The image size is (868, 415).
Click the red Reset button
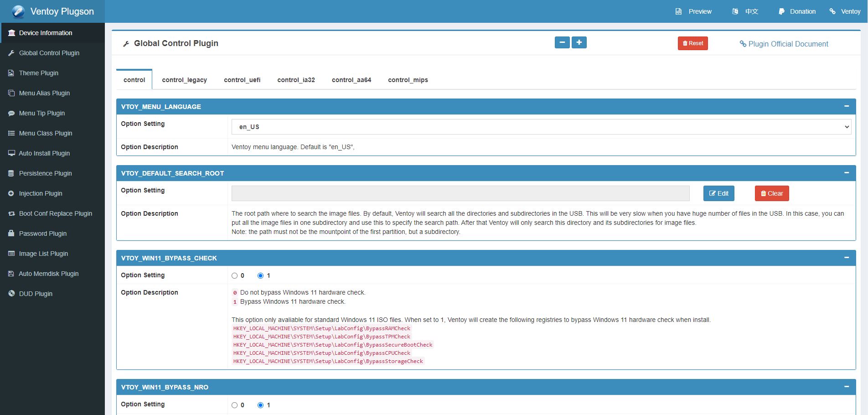[x=692, y=43]
